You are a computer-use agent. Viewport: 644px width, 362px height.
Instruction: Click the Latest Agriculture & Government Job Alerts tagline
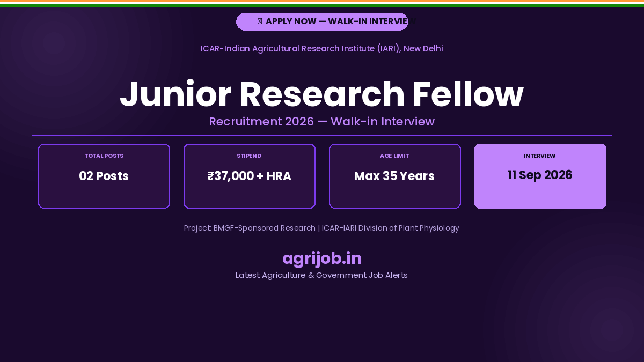[x=322, y=275]
